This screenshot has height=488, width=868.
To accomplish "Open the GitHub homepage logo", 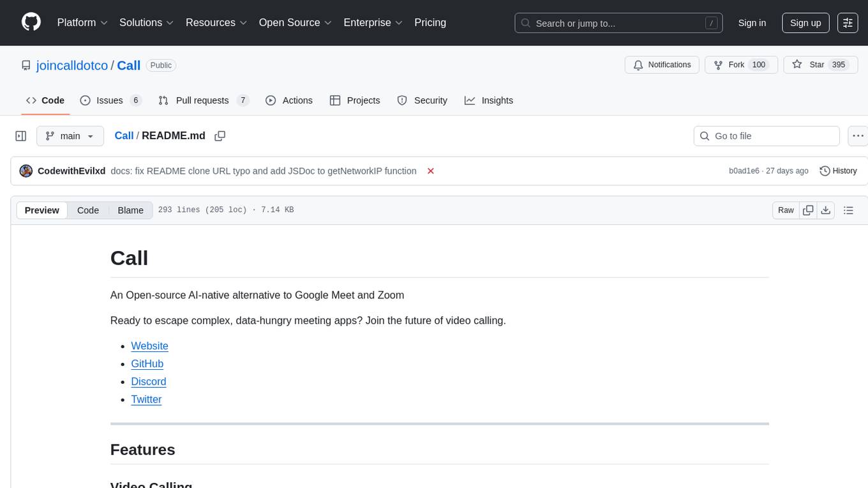I will pyautogui.click(x=31, y=22).
